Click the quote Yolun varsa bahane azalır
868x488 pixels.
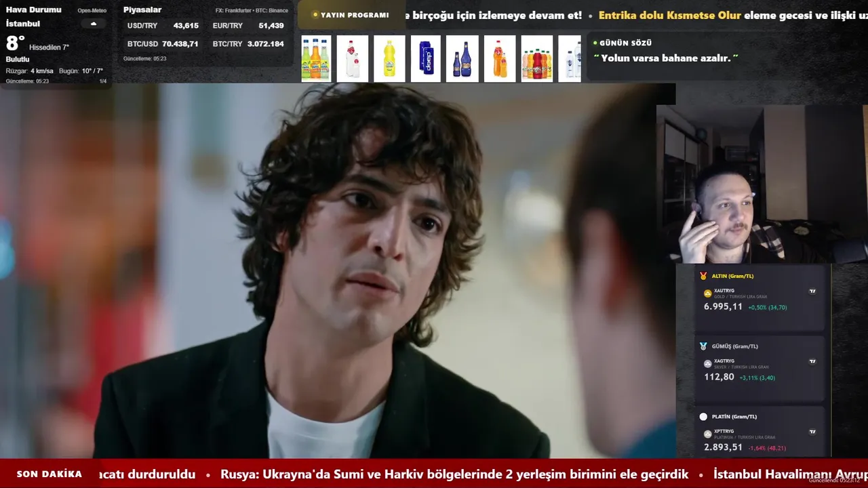pos(666,58)
